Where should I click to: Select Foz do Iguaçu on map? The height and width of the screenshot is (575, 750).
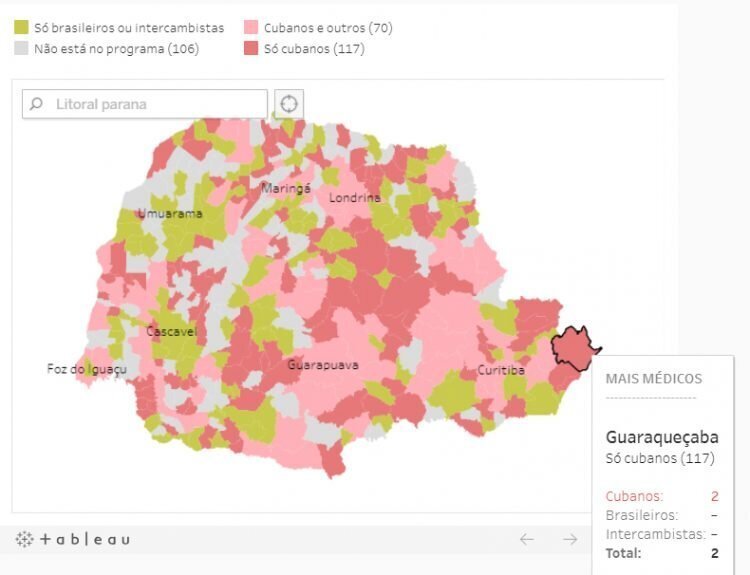(87, 369)
